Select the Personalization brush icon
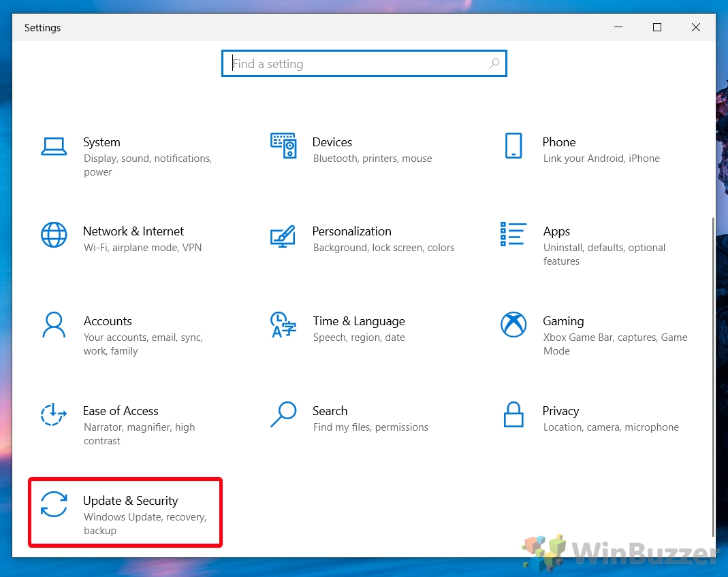 click(283, 235)
